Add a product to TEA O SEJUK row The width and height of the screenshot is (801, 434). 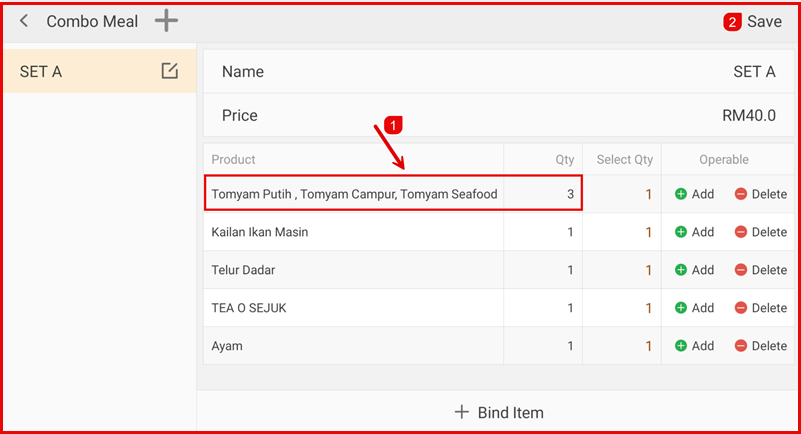pyautogui.click(x=694, y=308)
